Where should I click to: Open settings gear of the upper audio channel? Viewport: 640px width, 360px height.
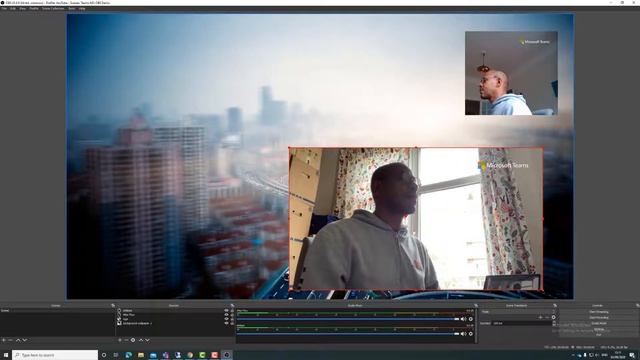[471, 319]
